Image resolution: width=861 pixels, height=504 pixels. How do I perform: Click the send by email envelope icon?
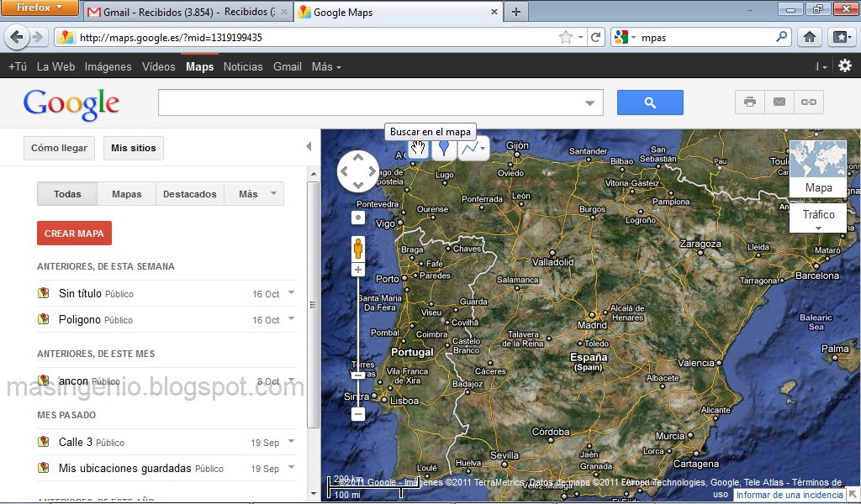point(779,102)
